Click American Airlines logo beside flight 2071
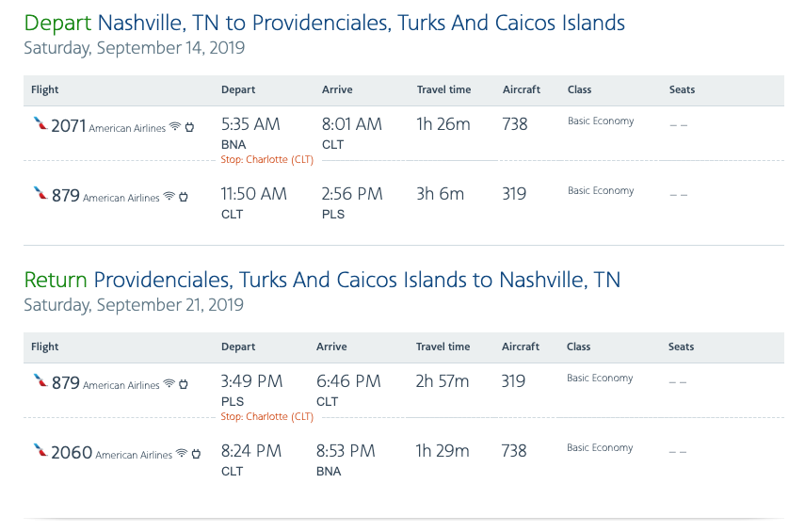805x532 pixels. [40, 123]
